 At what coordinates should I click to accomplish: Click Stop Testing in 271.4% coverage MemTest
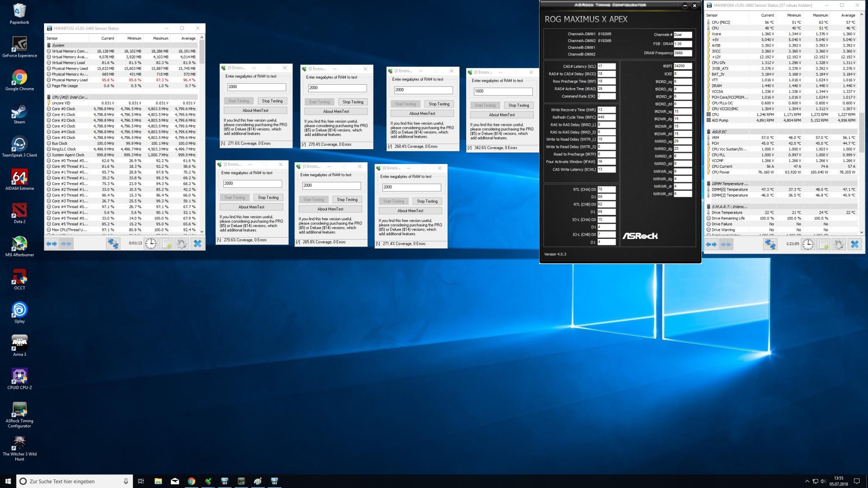tap(427, 201)
